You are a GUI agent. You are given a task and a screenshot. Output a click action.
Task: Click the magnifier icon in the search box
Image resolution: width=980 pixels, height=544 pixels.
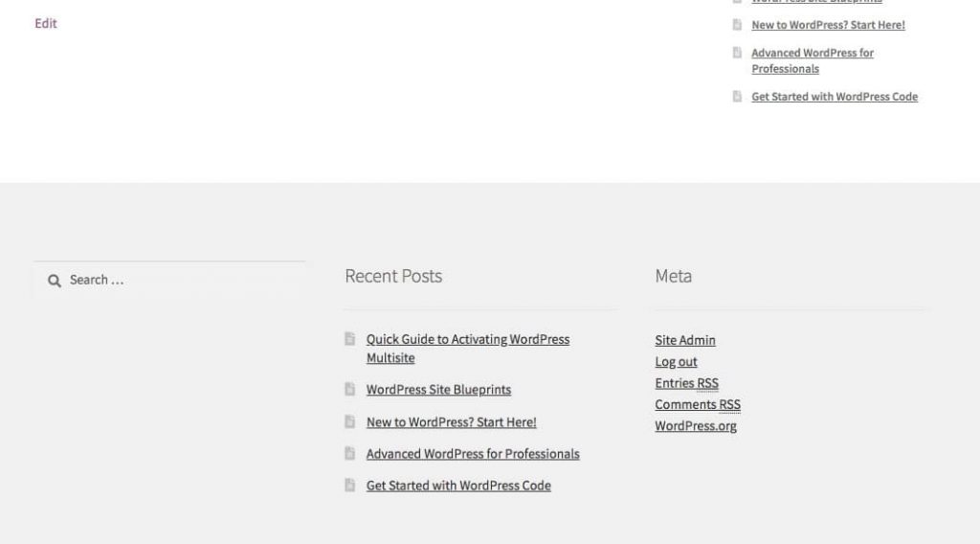point(55,281)
